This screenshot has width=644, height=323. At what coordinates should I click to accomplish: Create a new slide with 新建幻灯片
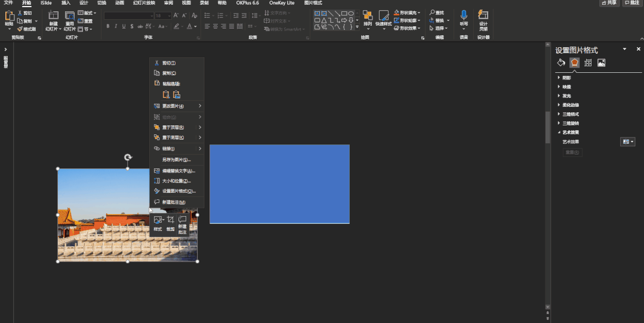[53, 20]
